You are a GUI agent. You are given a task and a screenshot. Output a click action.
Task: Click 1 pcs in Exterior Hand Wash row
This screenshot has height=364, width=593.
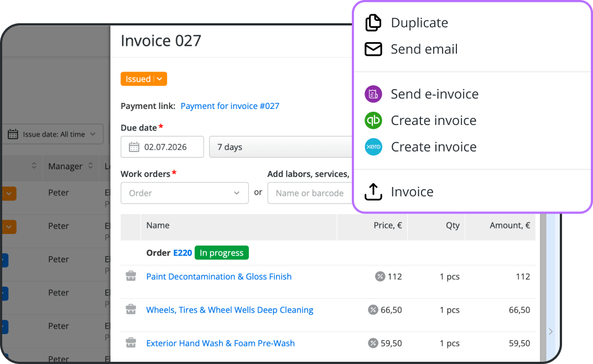click(x=450, y=343)
